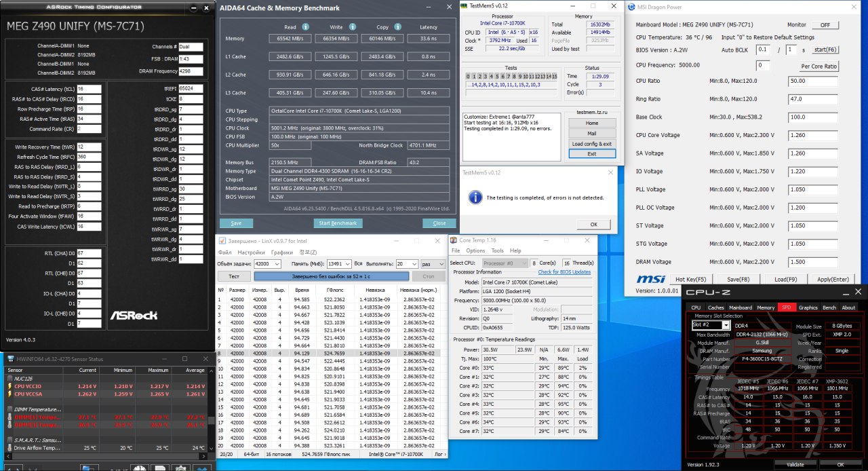Image resolution: width=868 pixels, height=471 pixels.
Task: Switch to the Mainboard tab in CPU-Z
Action: [741, 307]
